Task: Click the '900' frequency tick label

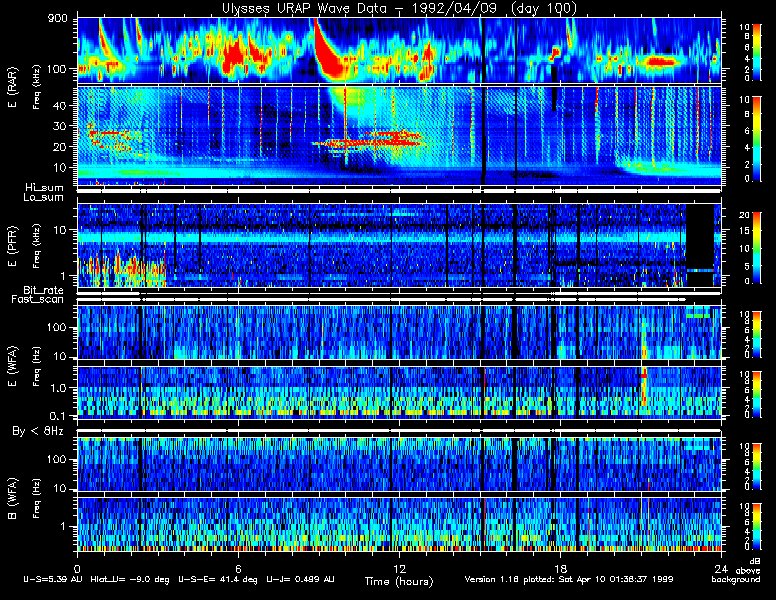Action: click(x=57, y=19)
